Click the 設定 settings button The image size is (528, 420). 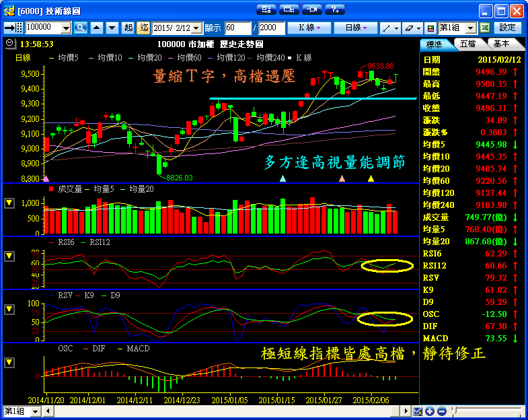point(508,28)
